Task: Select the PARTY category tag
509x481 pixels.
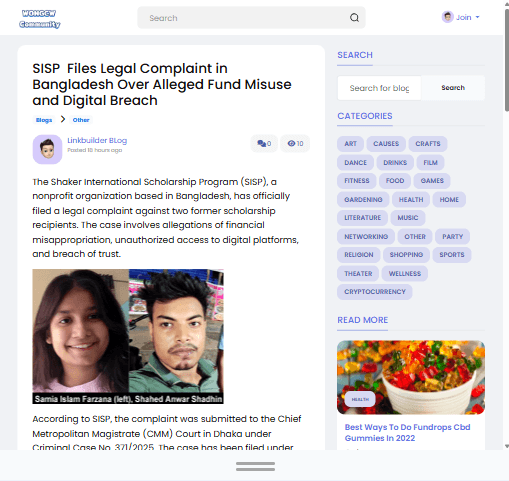Action: (x=452, y=237)
